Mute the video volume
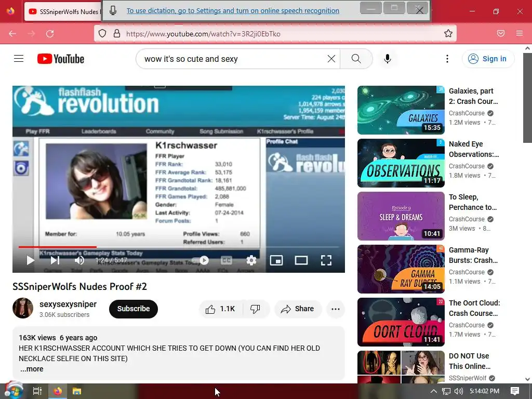 (79, 260)
